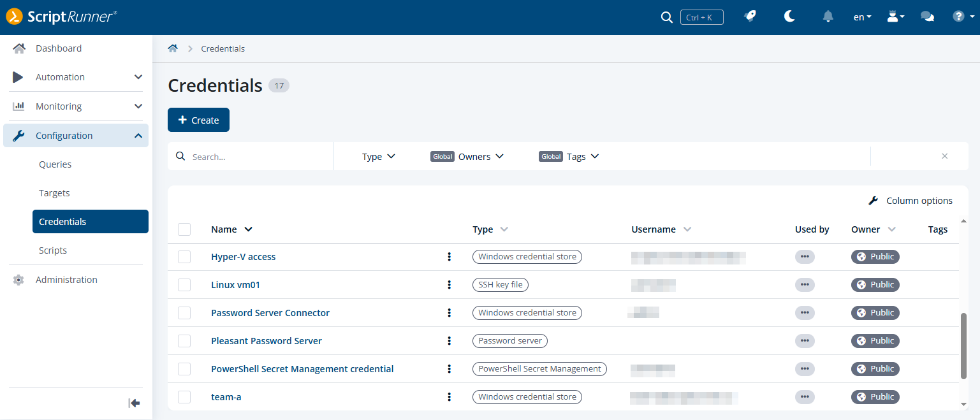Check the team-a row checkbox
This screenshot has width=980, height=420.
(184, 397)
